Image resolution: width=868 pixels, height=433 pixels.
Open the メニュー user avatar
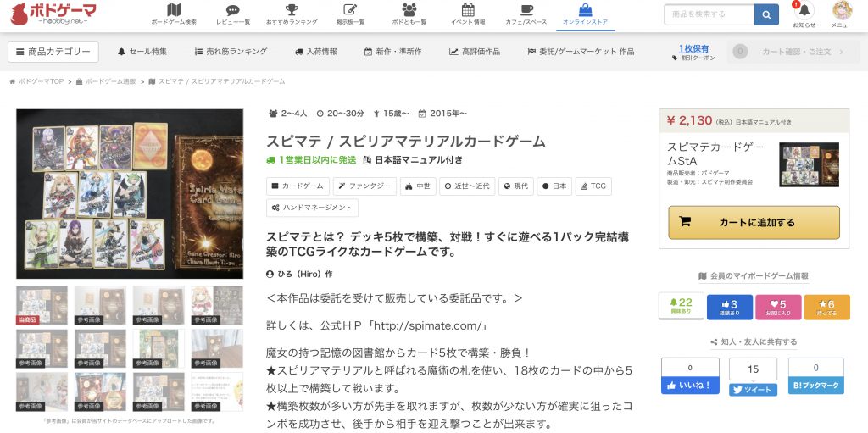(842, 10)
